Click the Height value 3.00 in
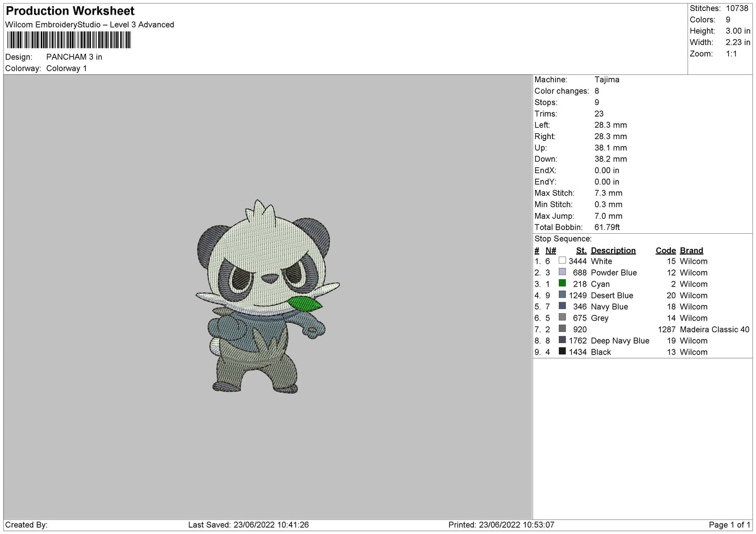The width and height of the screenshot is (756, 534). 738,31
